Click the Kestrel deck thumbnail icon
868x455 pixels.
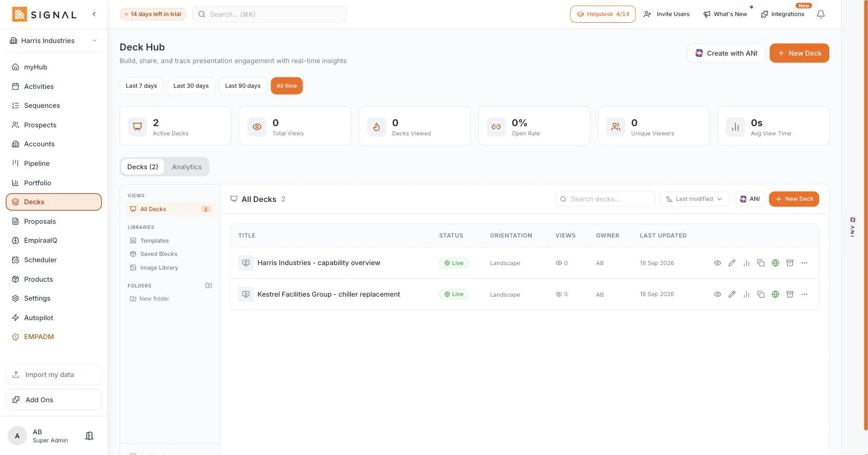[x=246, y=294]
